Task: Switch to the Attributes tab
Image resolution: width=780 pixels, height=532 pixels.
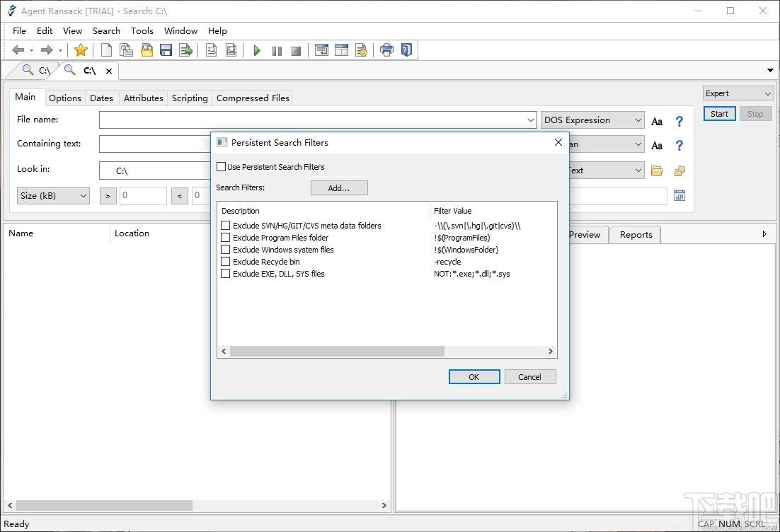Action: pos(143,98)
